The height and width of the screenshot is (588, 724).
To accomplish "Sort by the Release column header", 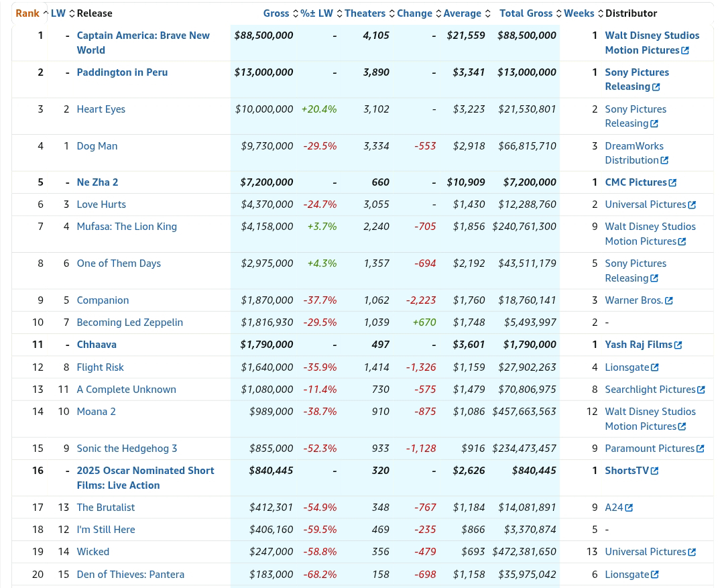I will tap(95, 13).
